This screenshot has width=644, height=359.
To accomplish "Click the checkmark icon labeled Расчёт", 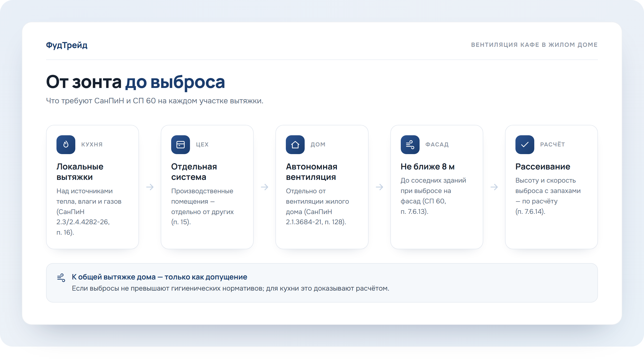I will coord(525,144).
